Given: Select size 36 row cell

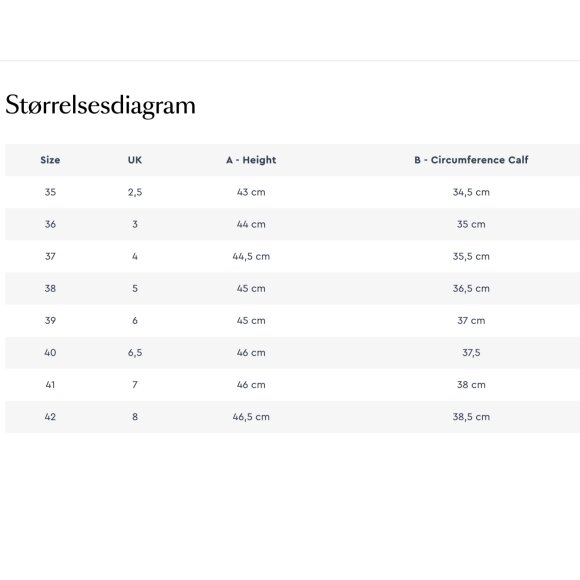Looking at the screenshot, I should [50, 224].
